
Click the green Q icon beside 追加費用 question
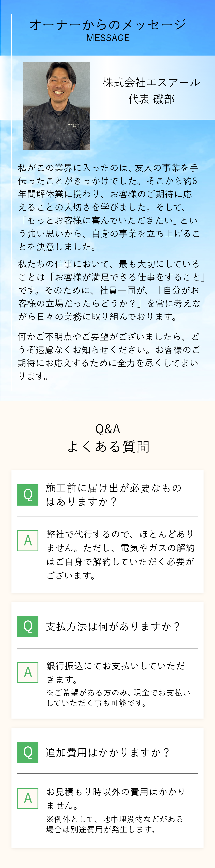coord(28,752)
